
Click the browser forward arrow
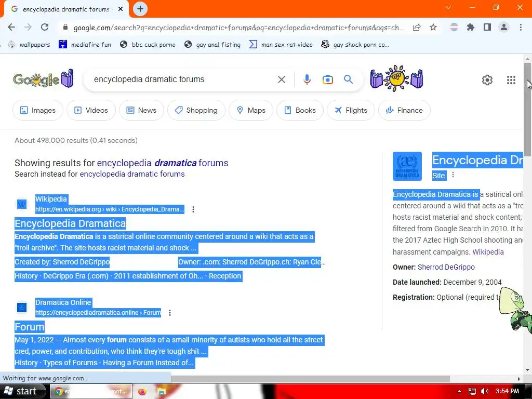pos(28,27)
